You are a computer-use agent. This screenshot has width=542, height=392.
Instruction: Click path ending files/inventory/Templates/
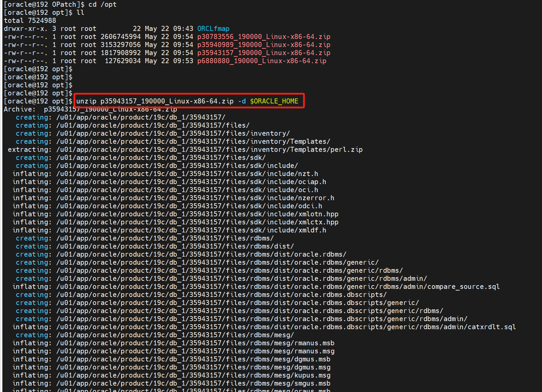(193, 141)
